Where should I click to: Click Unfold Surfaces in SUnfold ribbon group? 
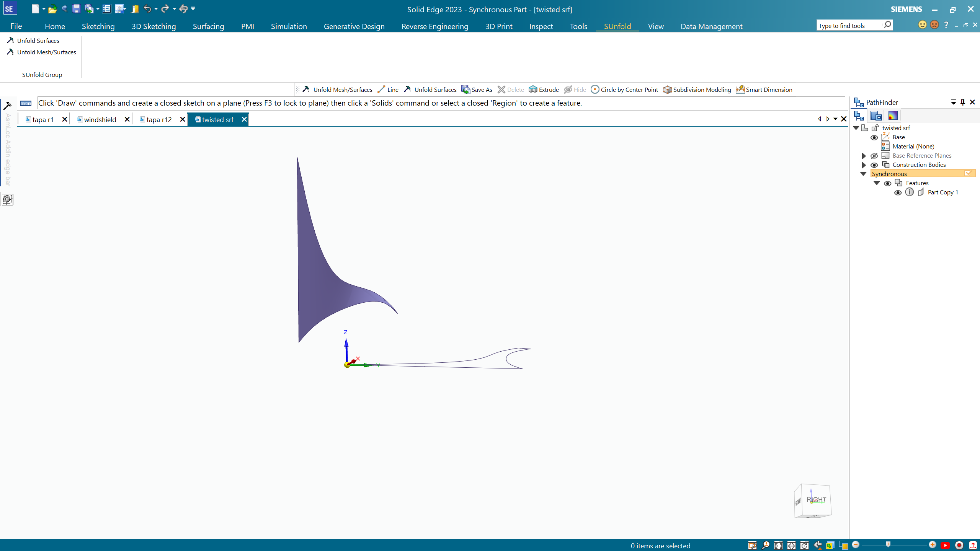38,41
